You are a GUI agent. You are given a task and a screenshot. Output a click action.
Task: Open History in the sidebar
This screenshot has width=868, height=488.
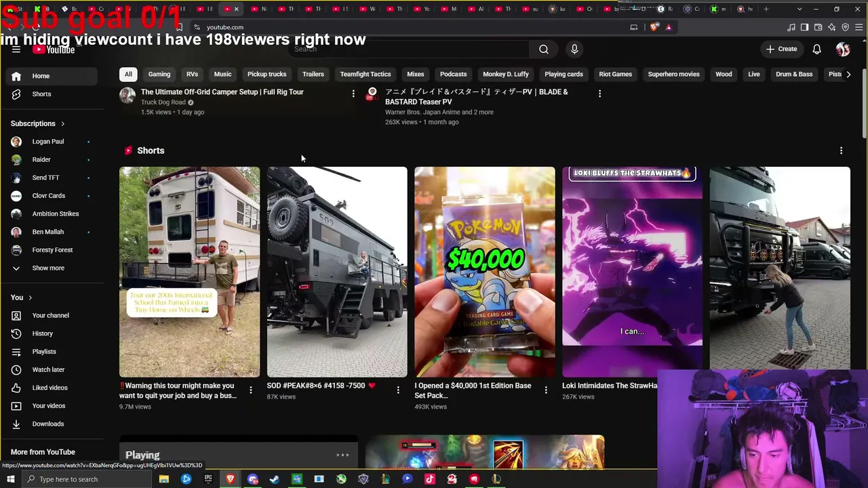point(50,333)
